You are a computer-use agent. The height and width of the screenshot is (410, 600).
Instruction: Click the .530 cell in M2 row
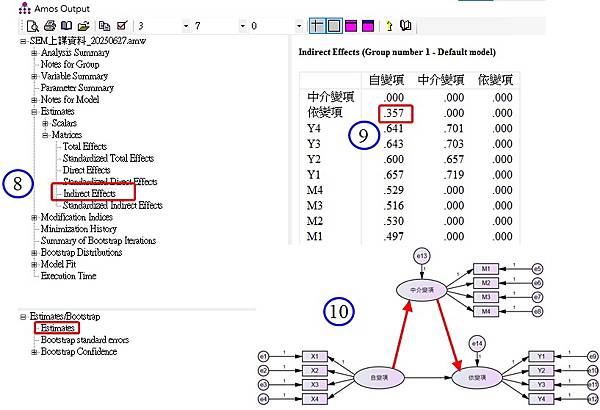coord(394,221)
